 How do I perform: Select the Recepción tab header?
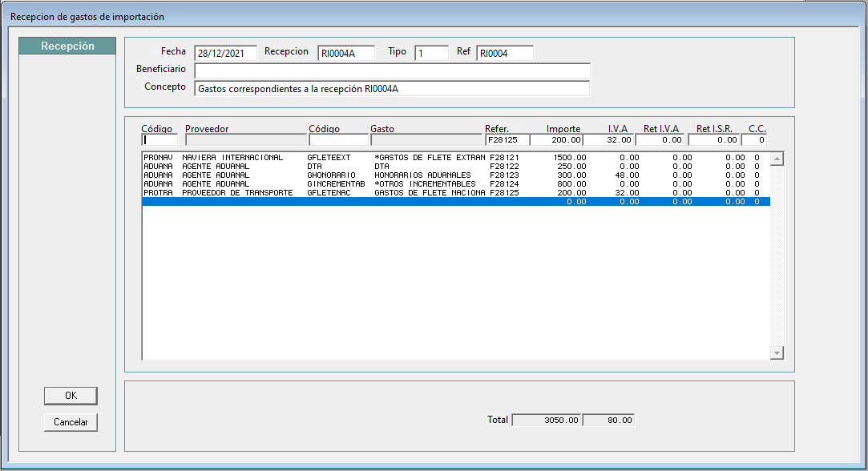(67, 46)
